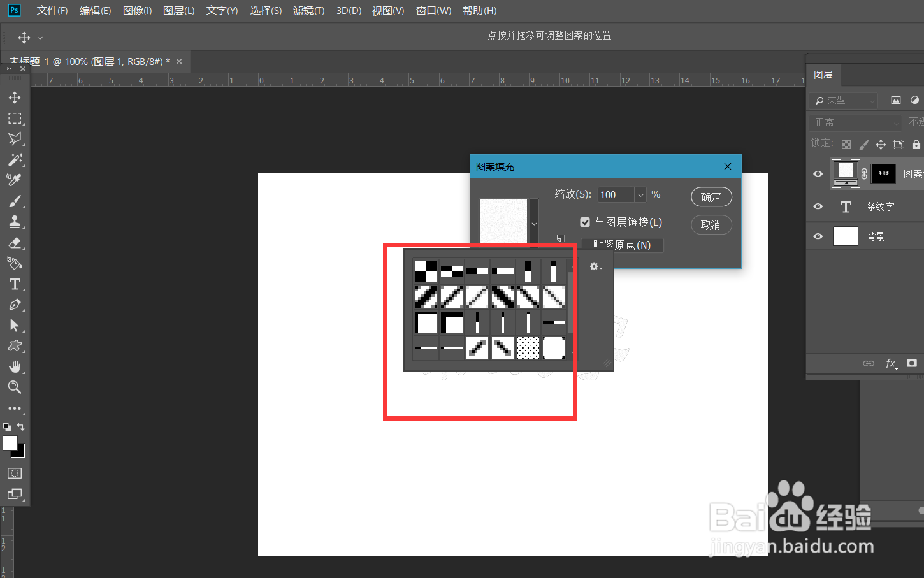Click the 贴紧原点(N) button
This screenshot has height=578, width=924.
point(622,245)
